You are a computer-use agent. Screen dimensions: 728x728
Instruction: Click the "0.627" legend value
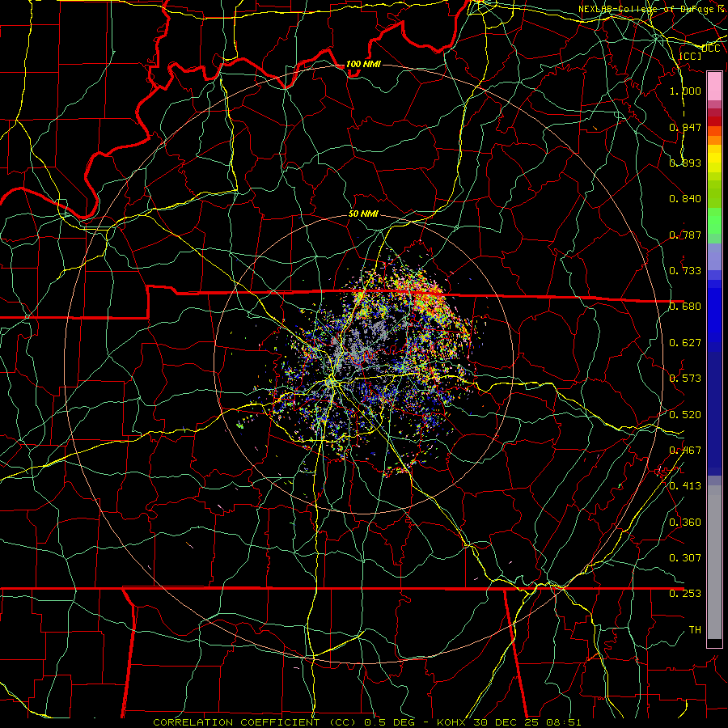(x=685, y=343)
